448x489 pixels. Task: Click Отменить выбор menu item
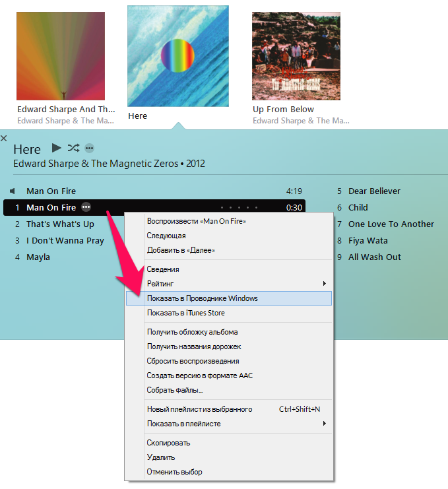(229, 472)
